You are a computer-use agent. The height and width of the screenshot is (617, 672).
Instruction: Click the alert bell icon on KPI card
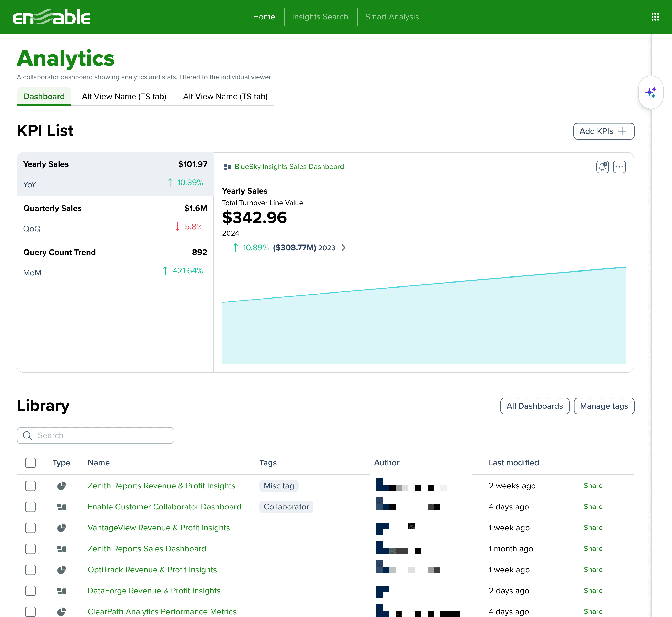pyautogui.click(x=602, y=167)
